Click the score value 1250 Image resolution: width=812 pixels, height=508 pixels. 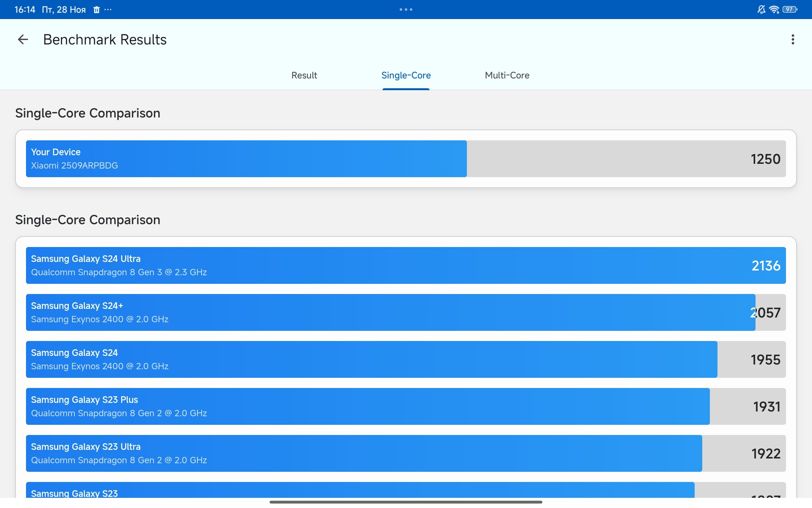[x=765, y=159]
